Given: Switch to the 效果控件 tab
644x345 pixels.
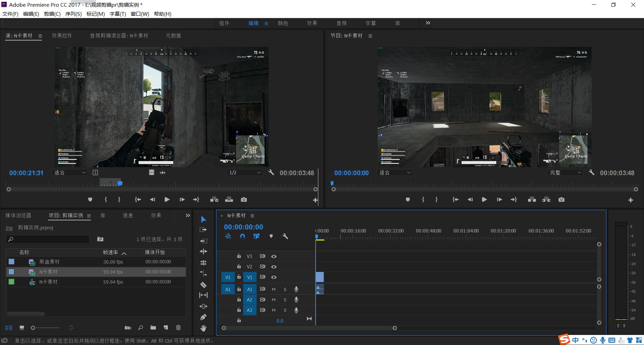Looking at the screenshot, I should pos(62,36).
